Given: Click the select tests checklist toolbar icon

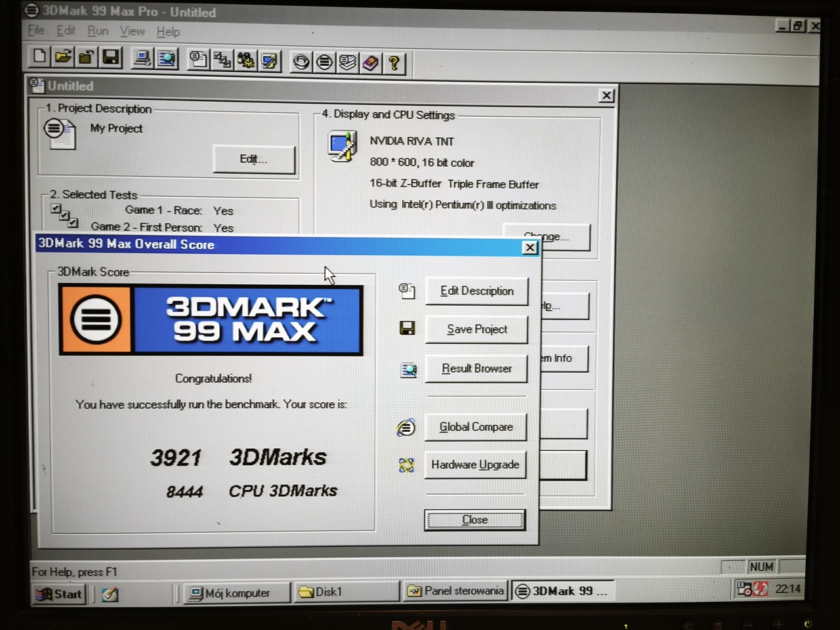Looking at the screenshot, I should point(222,60).
